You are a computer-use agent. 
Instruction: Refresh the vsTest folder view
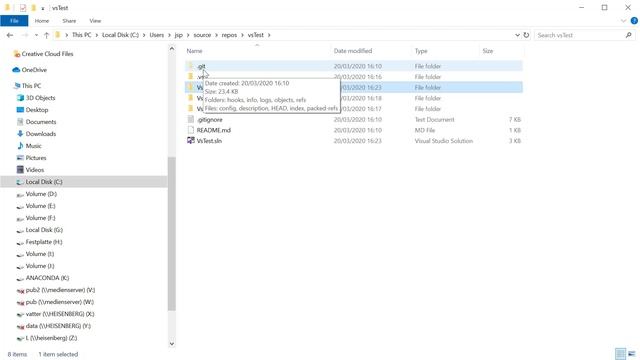tap(526, 35)
